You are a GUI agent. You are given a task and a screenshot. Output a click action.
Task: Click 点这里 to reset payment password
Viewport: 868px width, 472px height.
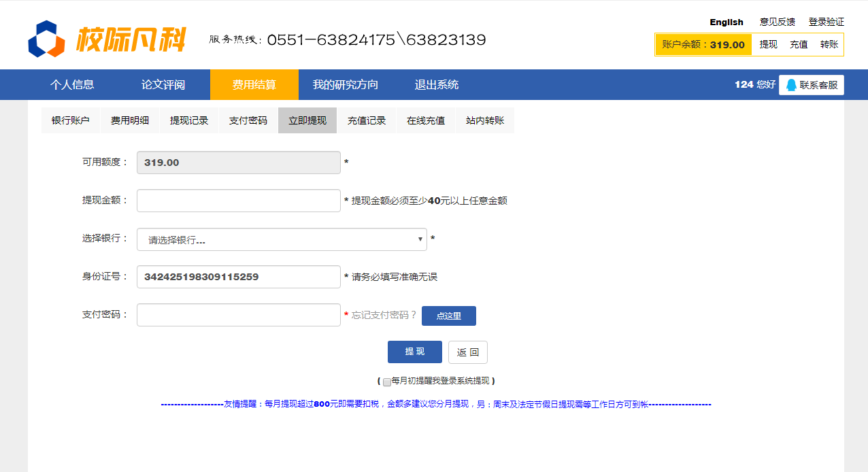[449, 316]
